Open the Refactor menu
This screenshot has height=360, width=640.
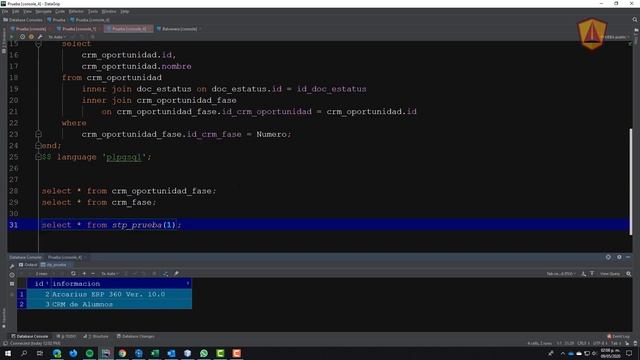point(76,11)
